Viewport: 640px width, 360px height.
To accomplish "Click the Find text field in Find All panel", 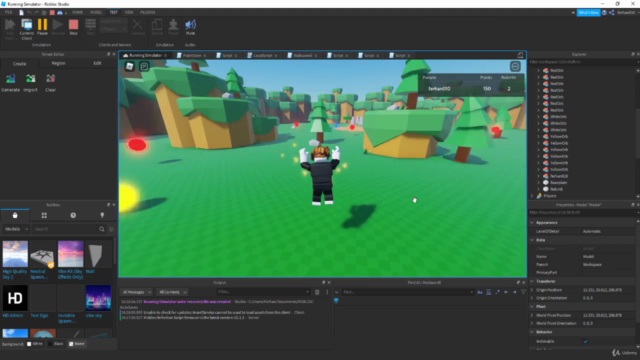I will (408, 292).
